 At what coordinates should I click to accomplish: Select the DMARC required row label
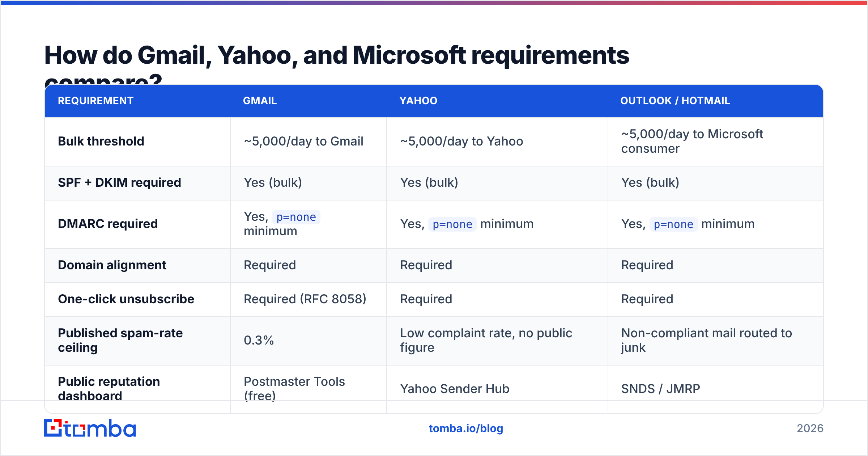(x=108, y=224)
